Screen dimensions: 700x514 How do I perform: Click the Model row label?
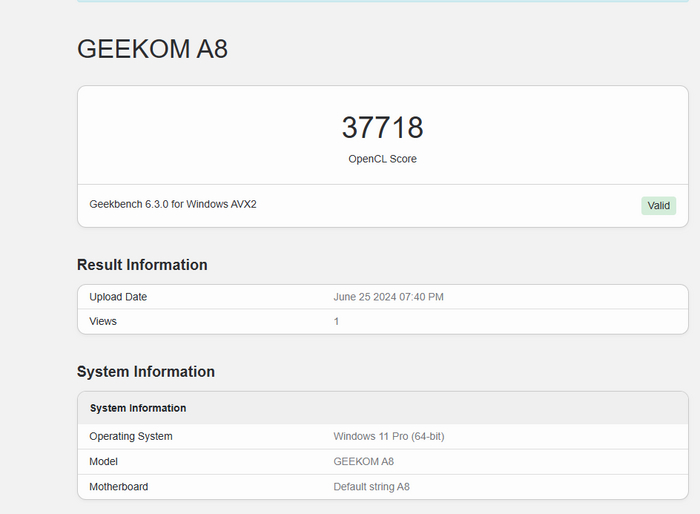pyautogui.click(x=105, y=461)
